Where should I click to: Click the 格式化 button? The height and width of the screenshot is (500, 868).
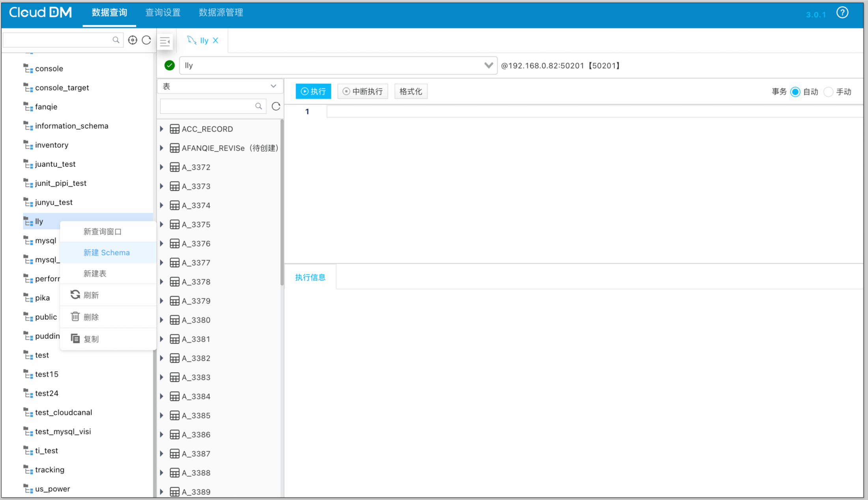[x=410, y=91]
